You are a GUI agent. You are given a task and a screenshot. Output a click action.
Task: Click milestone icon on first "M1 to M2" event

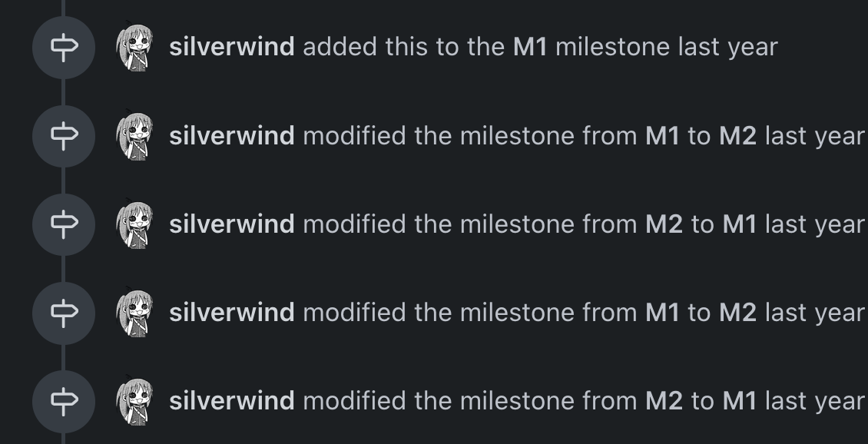point(64,136)
